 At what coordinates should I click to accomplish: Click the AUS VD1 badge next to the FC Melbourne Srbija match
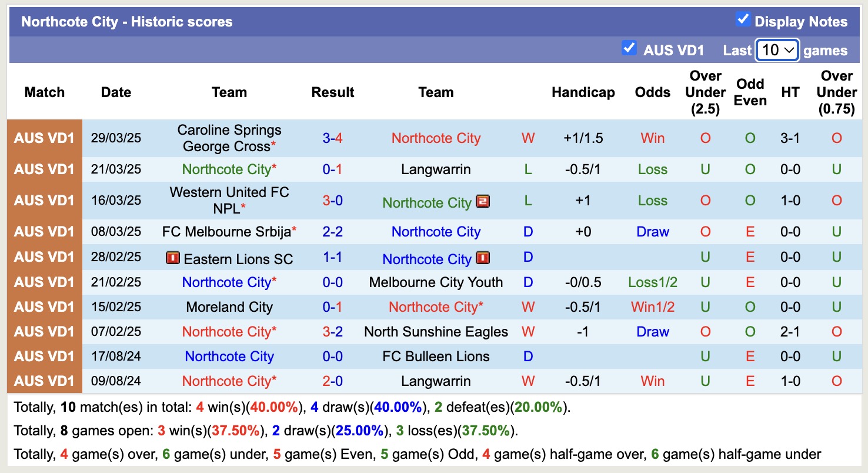coord(44,231)
